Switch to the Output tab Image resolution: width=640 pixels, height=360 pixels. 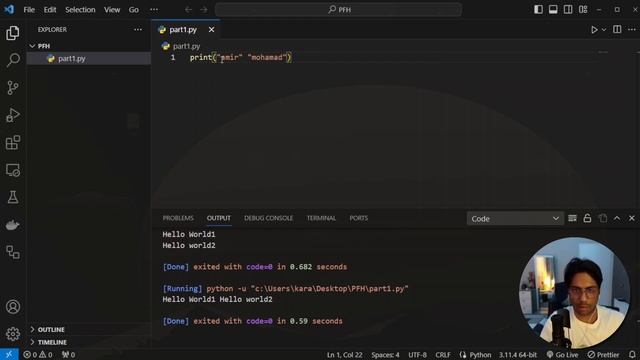coord(218,218)
